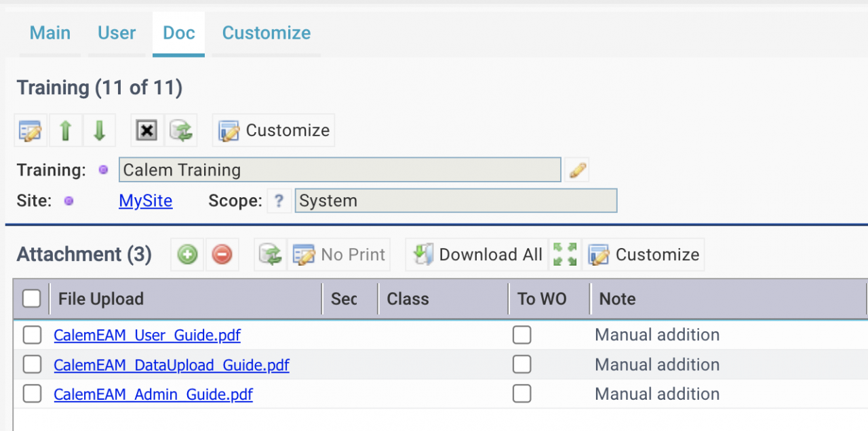Viewport: 868px width, 431px height.
Task: Click Customize button in Training toolbar
Action: point(273,130)
